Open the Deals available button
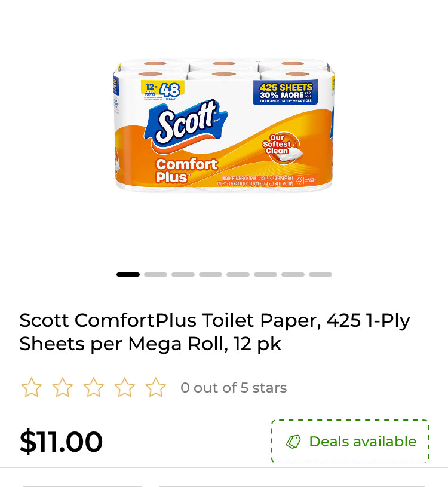Screen dimensions: 448x487 [350, 442]
